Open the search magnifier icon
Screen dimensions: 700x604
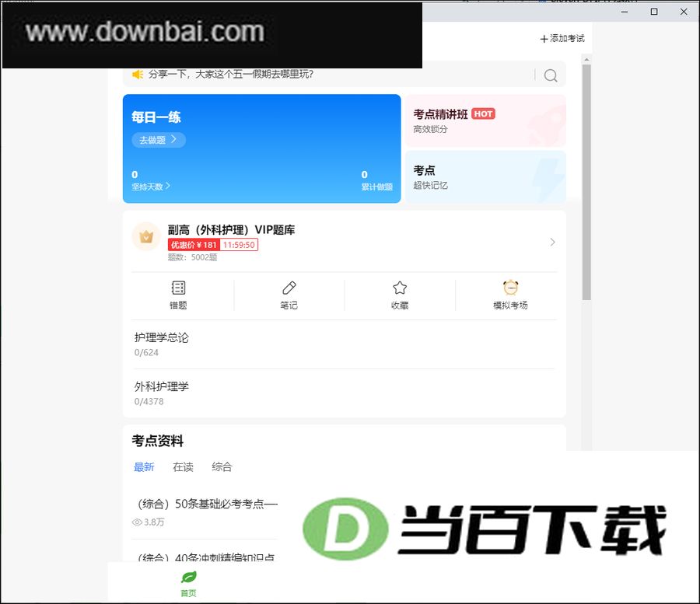pos(551,75)
